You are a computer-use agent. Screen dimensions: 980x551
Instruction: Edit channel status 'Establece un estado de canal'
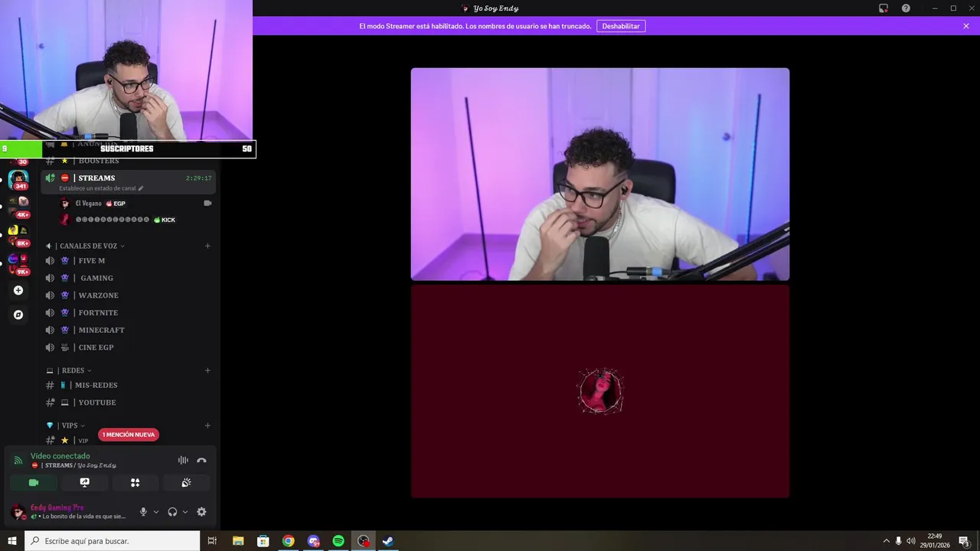pos(101,188)
